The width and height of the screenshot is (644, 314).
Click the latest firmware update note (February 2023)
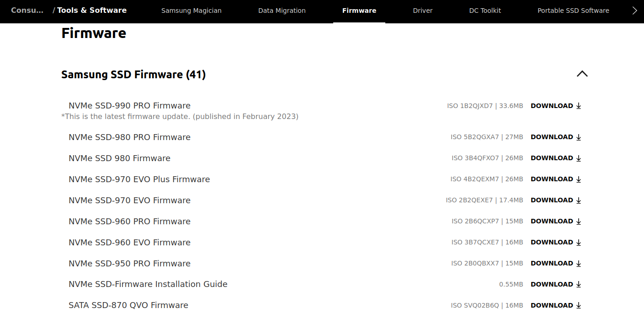point(180,117)
